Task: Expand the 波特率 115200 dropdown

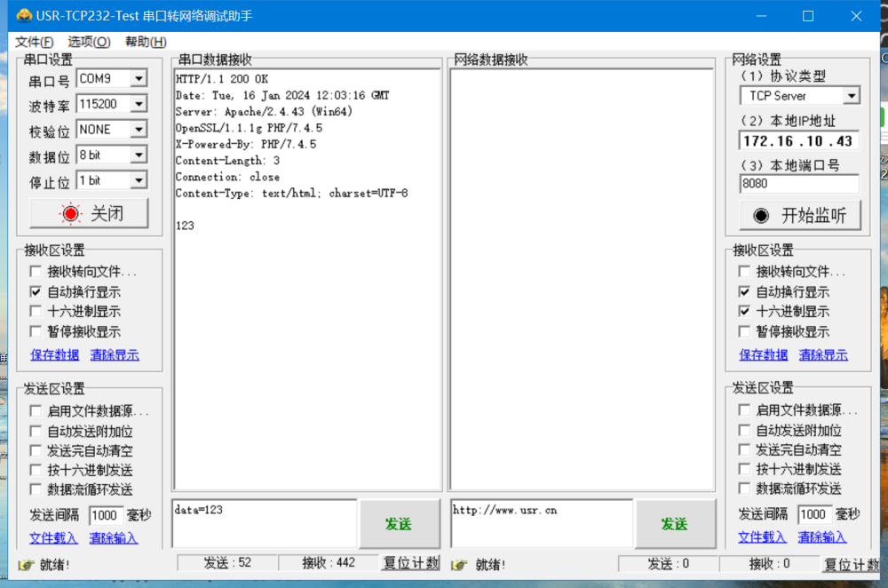Action: click(139, 104)
